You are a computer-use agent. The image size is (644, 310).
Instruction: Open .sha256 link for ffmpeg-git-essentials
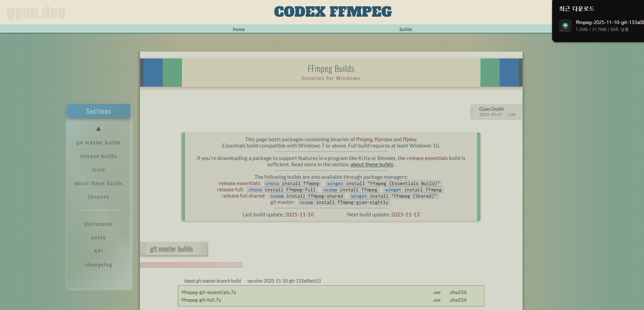pos(458,292)
